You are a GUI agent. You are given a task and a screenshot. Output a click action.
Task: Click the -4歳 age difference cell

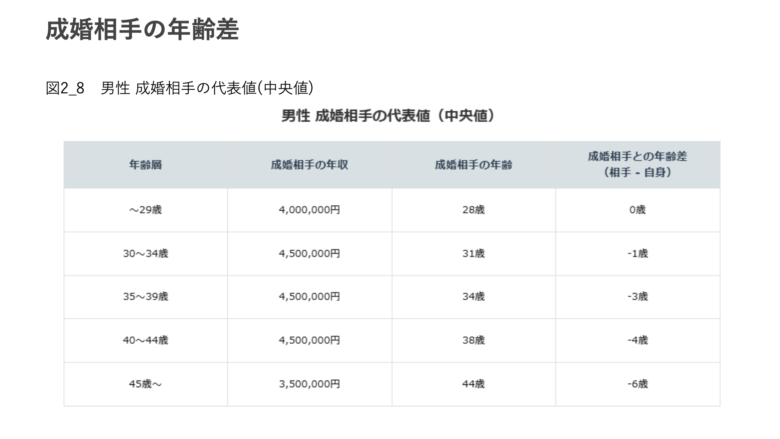click(638, 341)
